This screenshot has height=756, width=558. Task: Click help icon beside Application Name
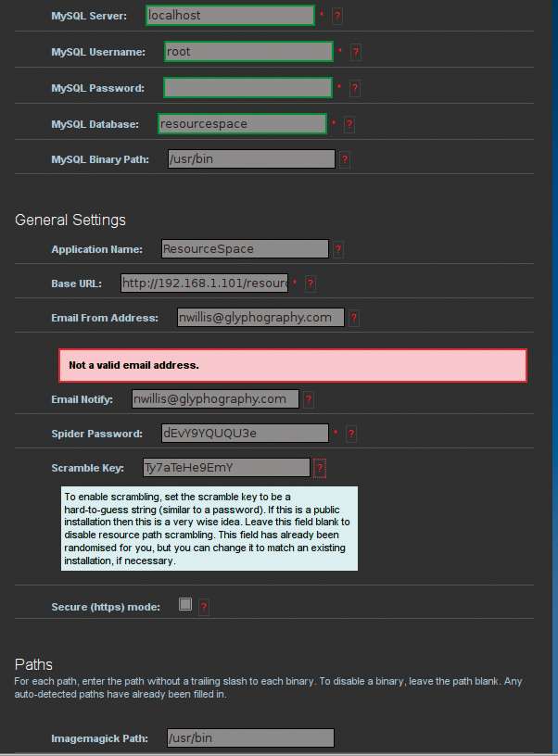[x=338, y=249]
